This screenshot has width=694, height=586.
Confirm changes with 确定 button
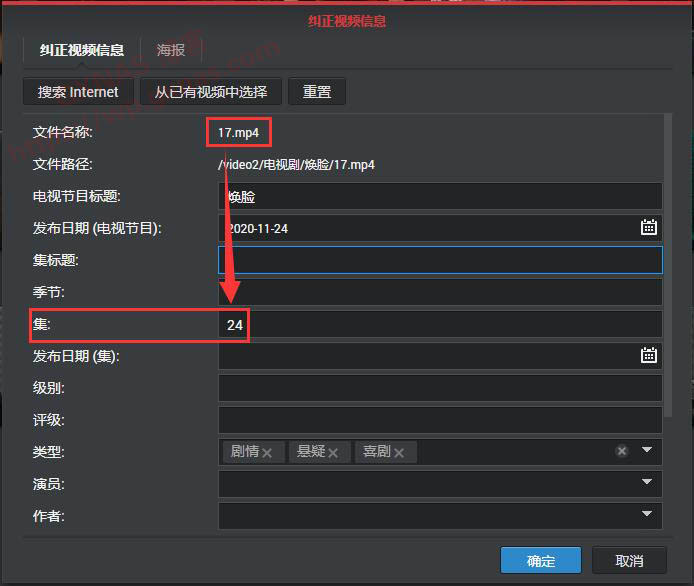pyautogui.click(x=541, y=560)
